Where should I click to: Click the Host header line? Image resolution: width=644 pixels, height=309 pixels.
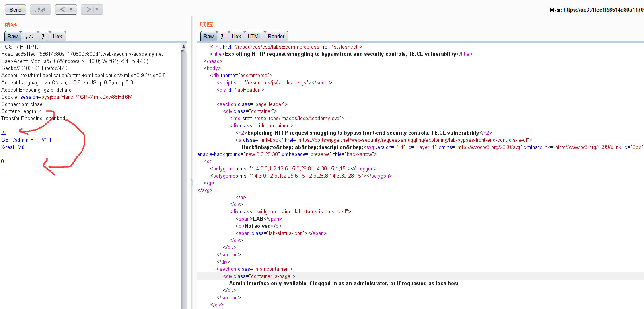coord(82,54)
